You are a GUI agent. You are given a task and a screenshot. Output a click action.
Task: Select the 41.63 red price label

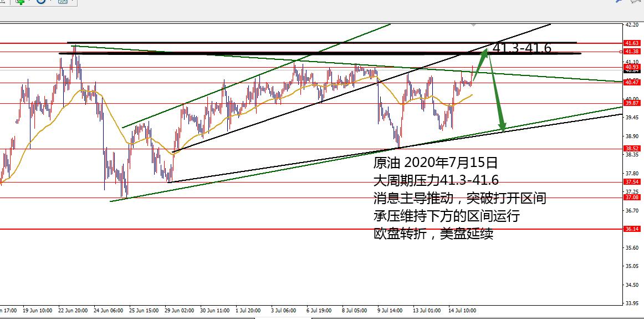[x=631, y=43]
